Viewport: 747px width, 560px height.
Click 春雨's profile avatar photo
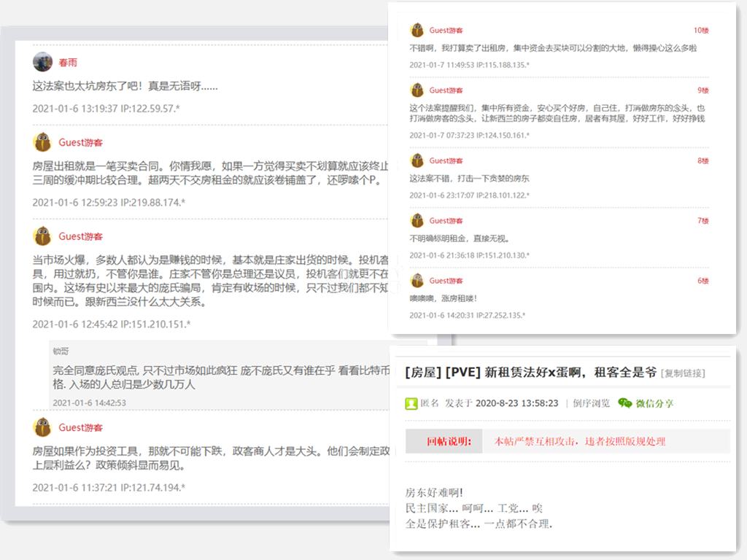tap(42, 62)
